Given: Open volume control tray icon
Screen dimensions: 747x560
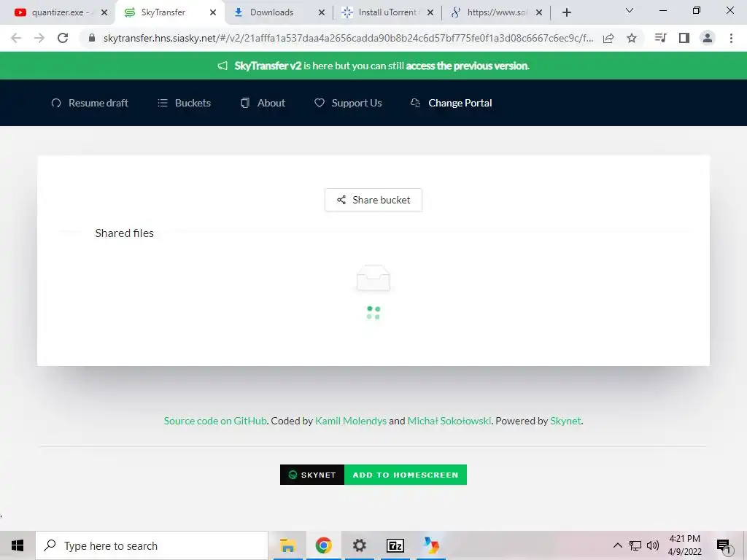Looking at the screenshot, I should pos(653,545).
